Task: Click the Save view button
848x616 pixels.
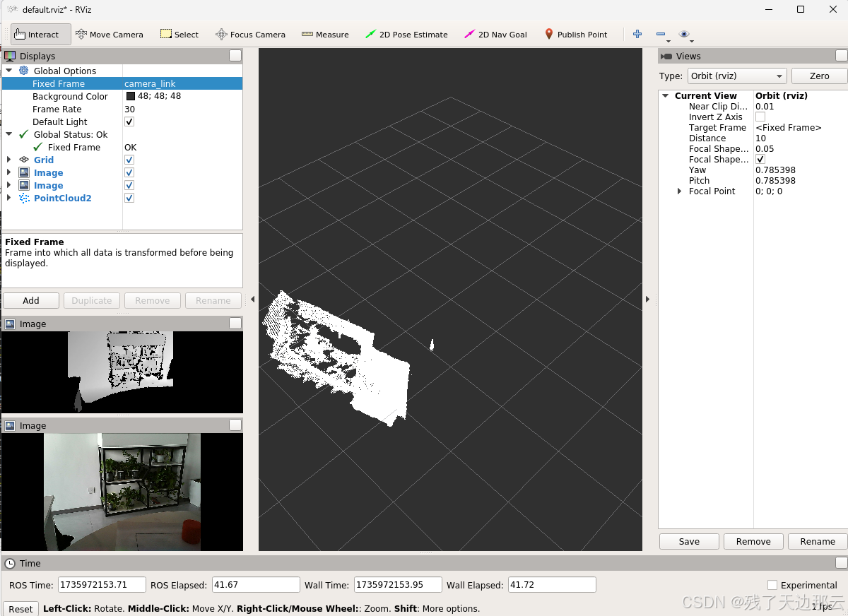Action: [x=689, y=541]
